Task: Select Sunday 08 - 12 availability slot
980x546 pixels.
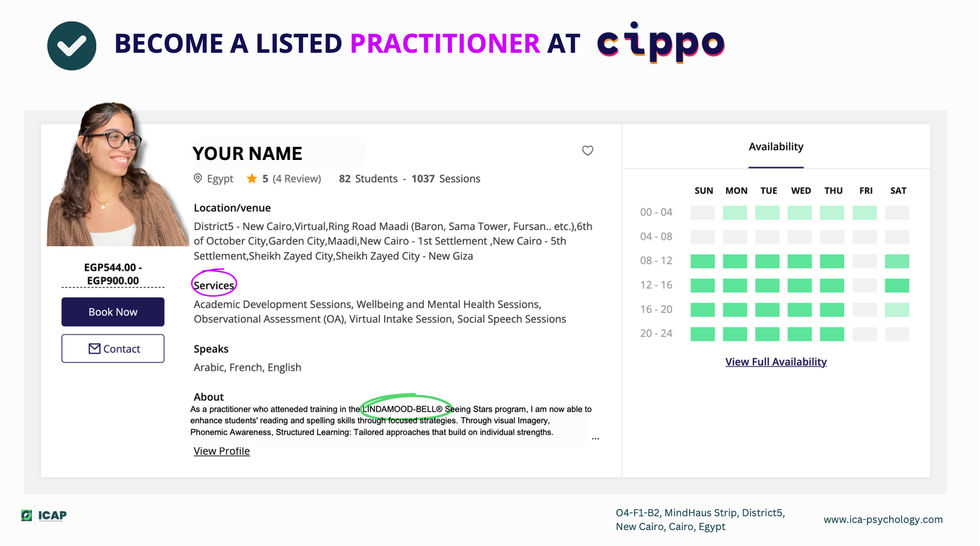Action: point(703,262)
